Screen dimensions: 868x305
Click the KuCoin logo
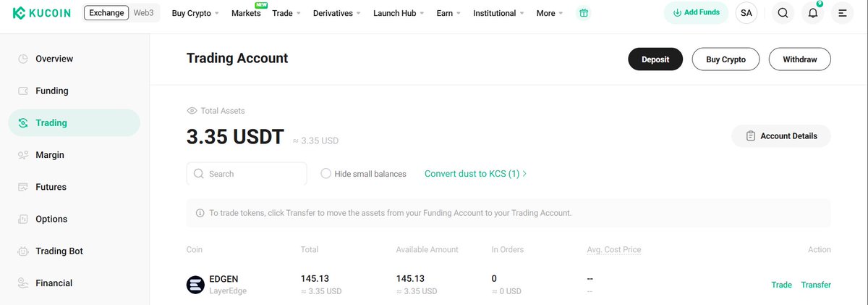click(42, 13)
